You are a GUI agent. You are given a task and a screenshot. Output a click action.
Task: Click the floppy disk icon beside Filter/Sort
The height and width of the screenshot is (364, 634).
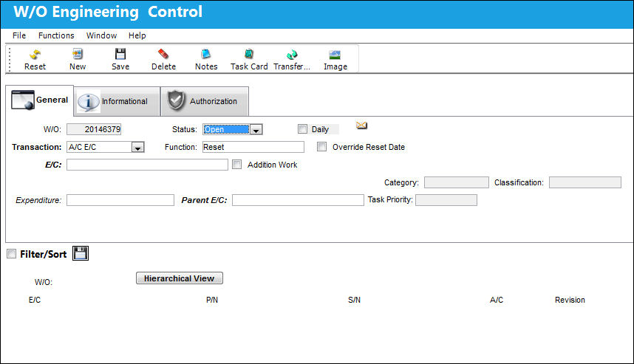tap(81, 253)
